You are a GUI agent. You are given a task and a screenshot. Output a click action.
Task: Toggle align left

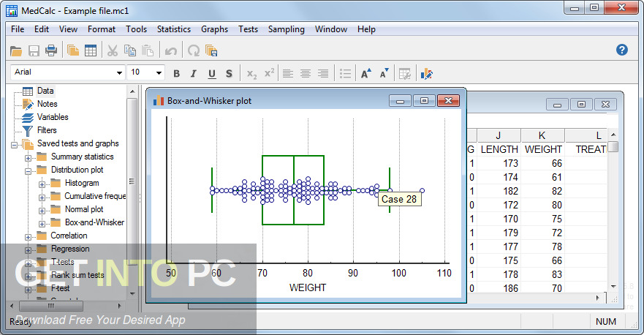[287, 74]
